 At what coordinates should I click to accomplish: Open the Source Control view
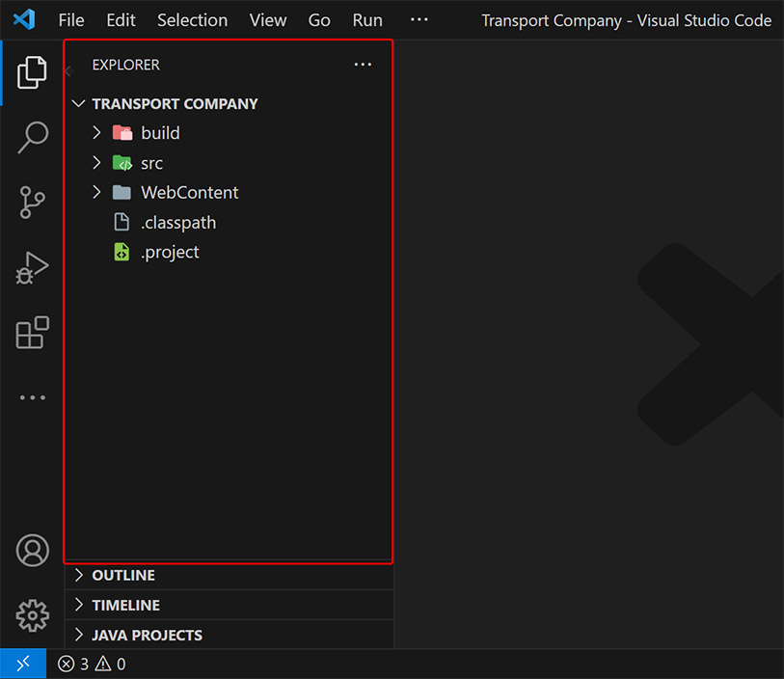coord(32,203)
